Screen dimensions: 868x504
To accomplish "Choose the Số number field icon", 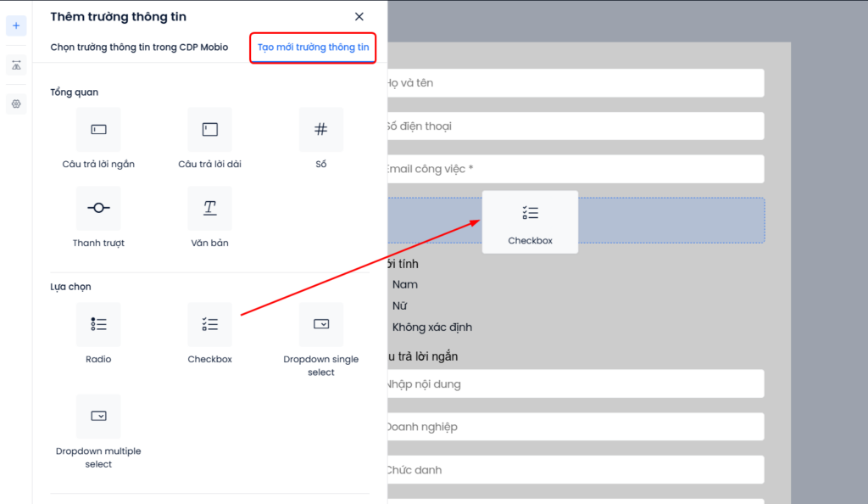I will [x=320, y=130].
